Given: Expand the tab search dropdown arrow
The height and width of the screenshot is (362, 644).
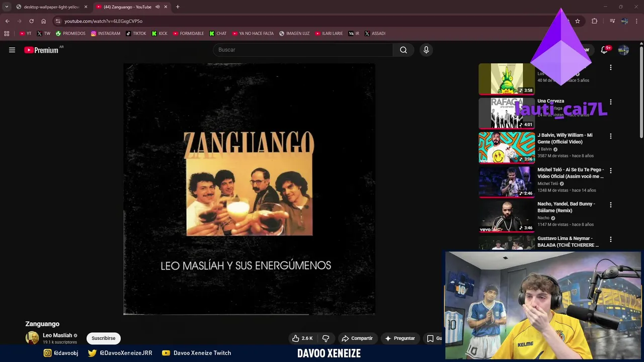Looking at the screenshot, I should 7,7.
